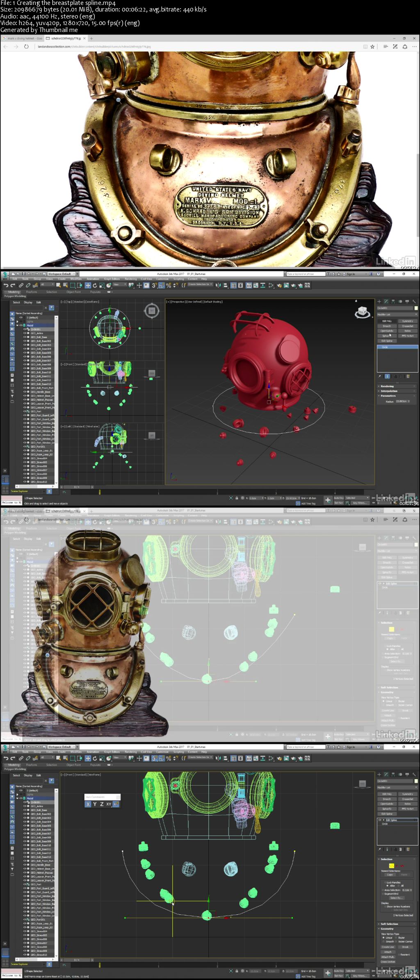The height and width of the screenshot is (980, 420).
Task: Click the Cross Section button in the 00:05:14 frame
Action: 388,962
